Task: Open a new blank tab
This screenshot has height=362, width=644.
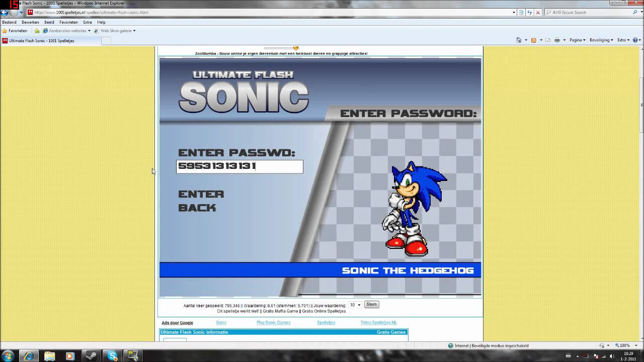Action: click(x=106, y=41)
